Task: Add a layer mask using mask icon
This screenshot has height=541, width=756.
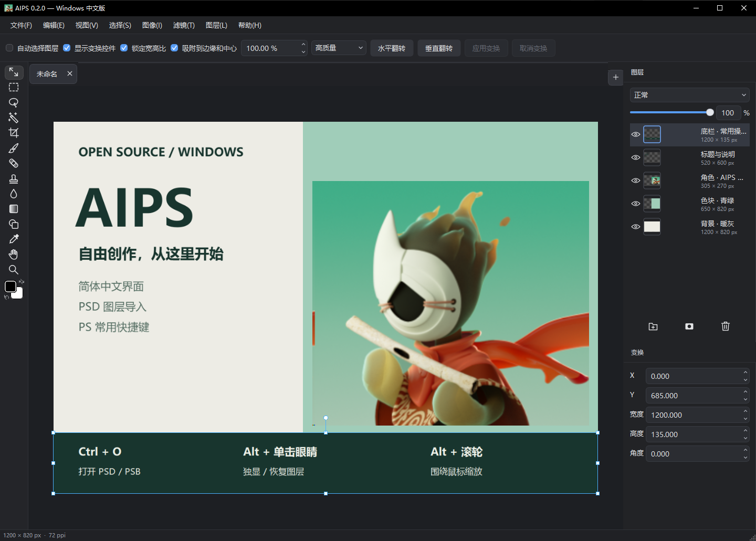Action: (x=689, y=326)
